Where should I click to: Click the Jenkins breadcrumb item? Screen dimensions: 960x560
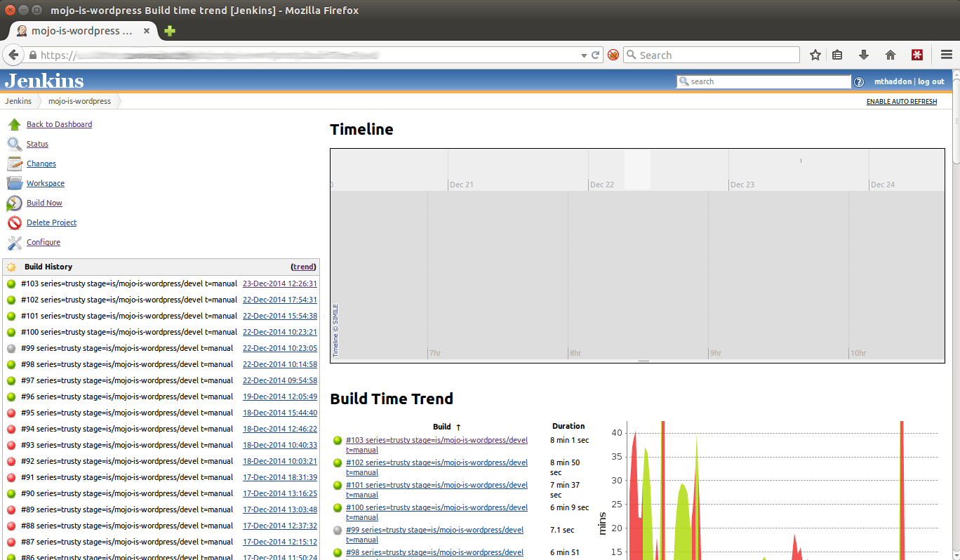coord(18,101)
